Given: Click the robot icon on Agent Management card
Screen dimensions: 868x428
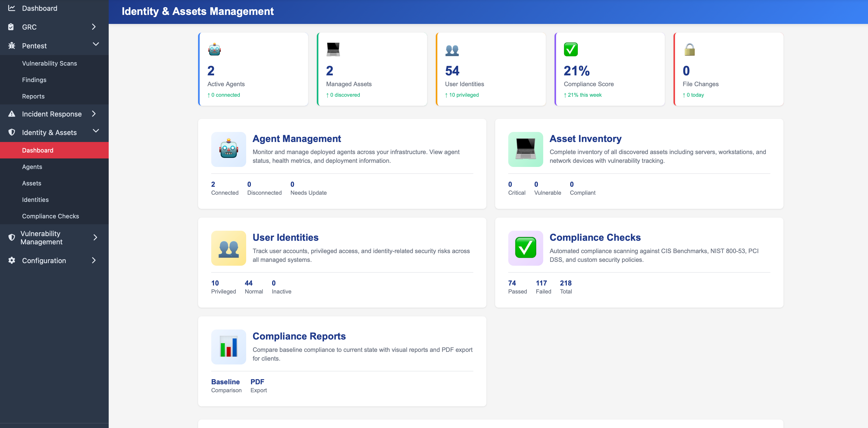Looking at the screenshot, I should point(228,149).
